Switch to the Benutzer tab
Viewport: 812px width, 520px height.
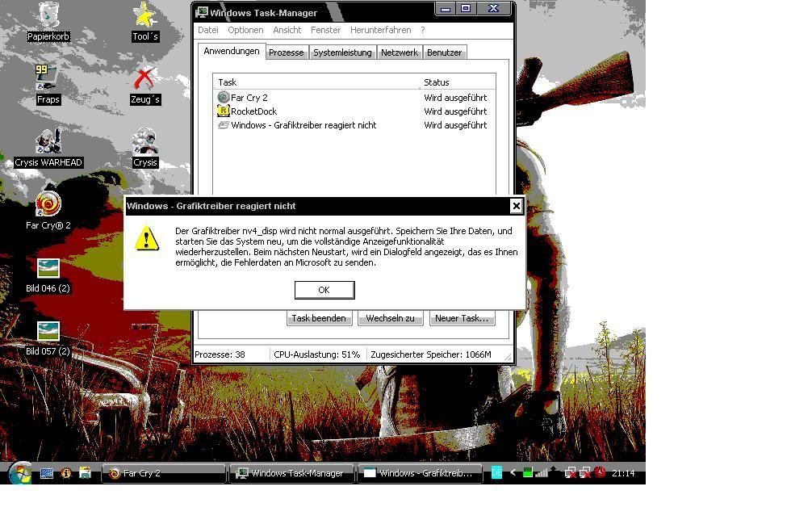[444, 52]
